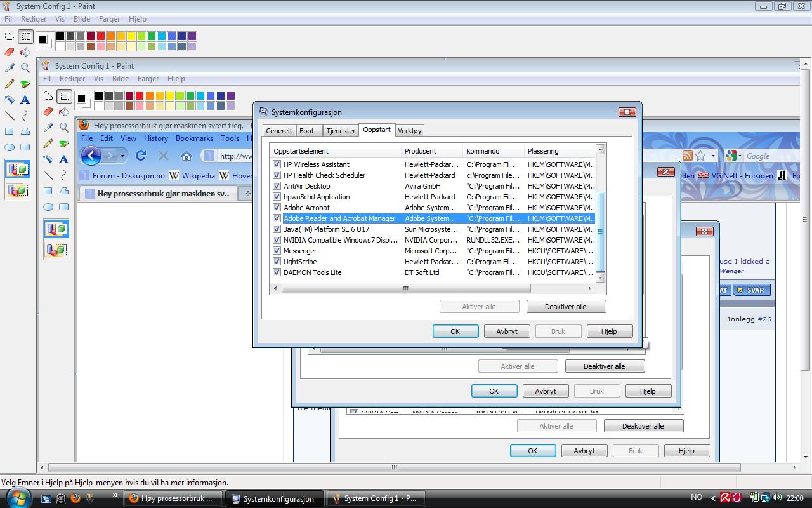This screenshot has width=812, height=508.
Task: Uncheck HP Wireless Assistant in the Oppstart list
Action: pos(277,164)
